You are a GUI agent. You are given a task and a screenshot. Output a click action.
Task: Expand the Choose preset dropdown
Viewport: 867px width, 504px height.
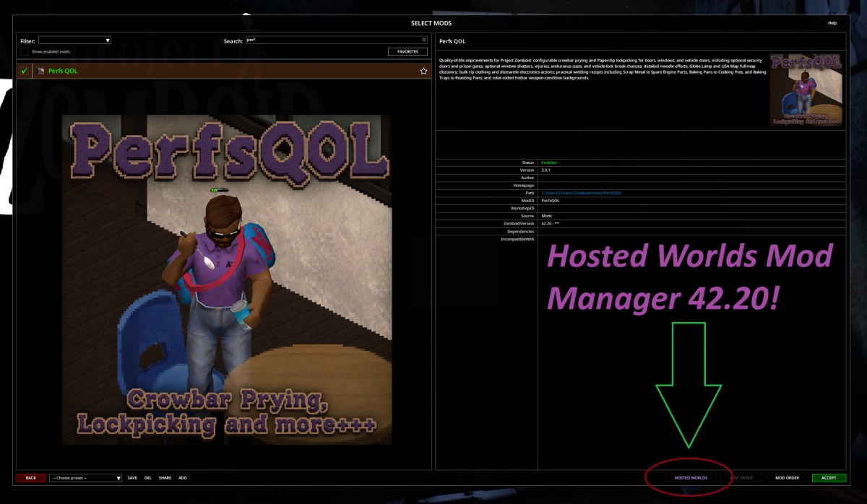point(85,478)
